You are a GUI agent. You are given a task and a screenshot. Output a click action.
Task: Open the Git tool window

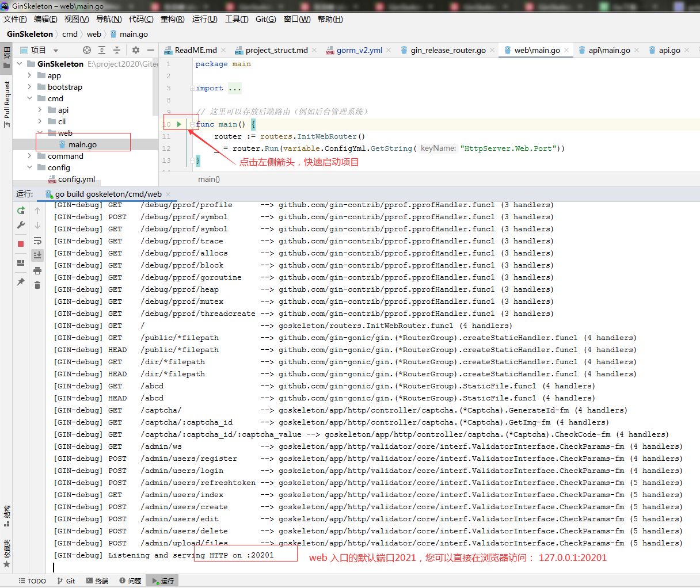point(66,581)
